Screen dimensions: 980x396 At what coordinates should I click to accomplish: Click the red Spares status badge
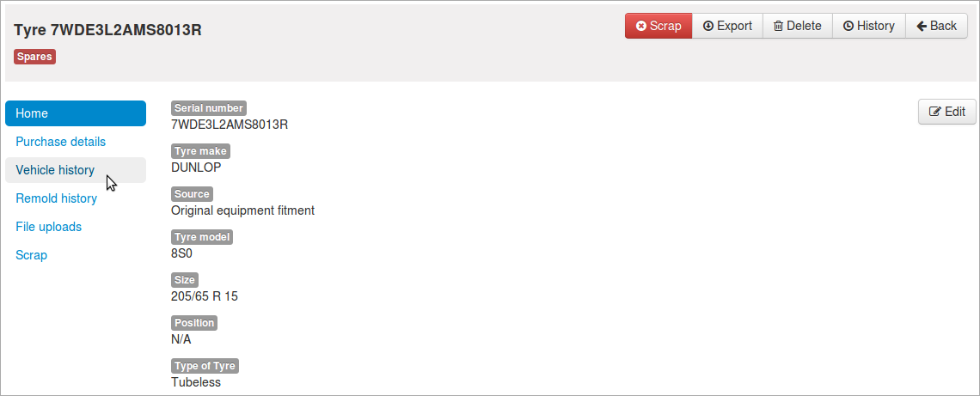[35, 57]
